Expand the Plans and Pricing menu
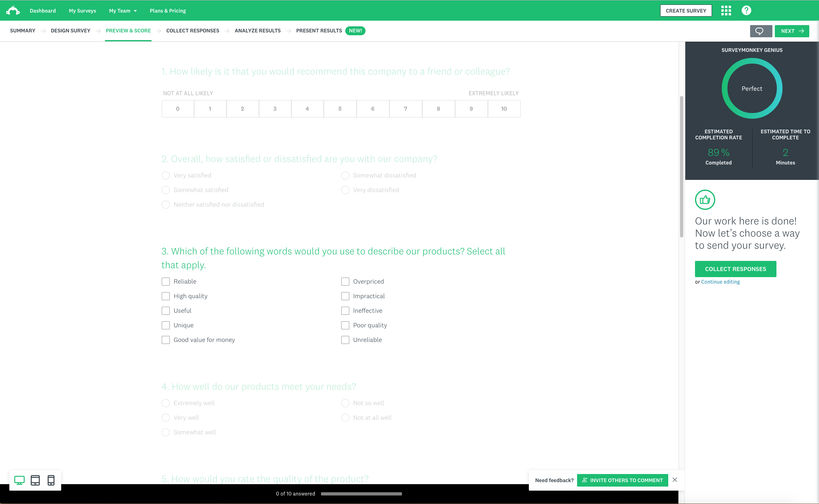 [x=167, y=10]
